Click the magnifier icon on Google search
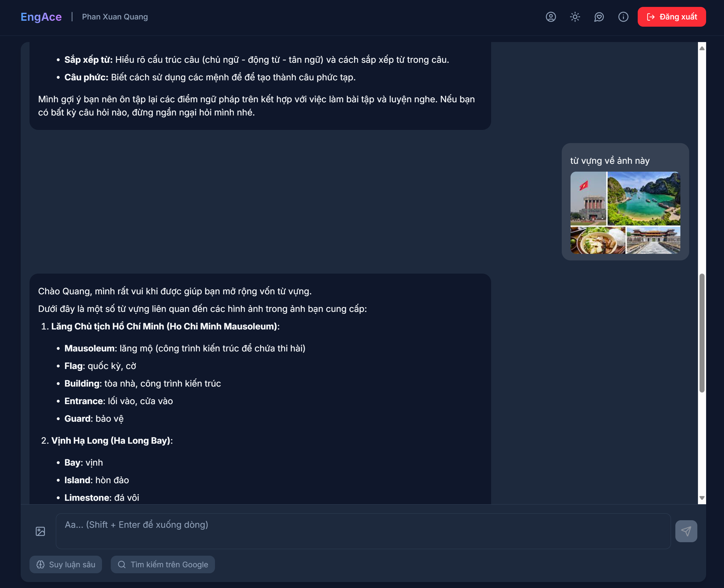This screenshot has height=588, width=724. [x=122, y=564]
